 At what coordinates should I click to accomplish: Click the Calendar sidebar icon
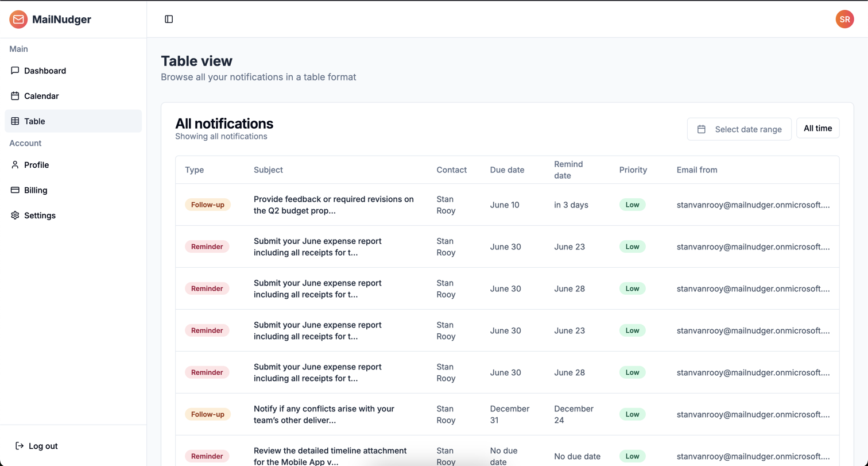coord(15,96)
